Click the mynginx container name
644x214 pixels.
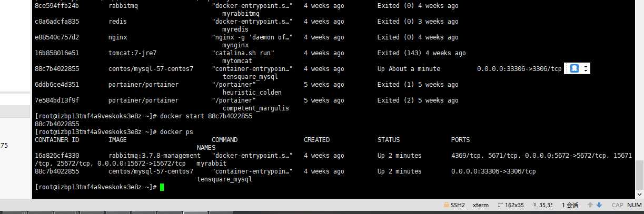click(x=235, y=45)
